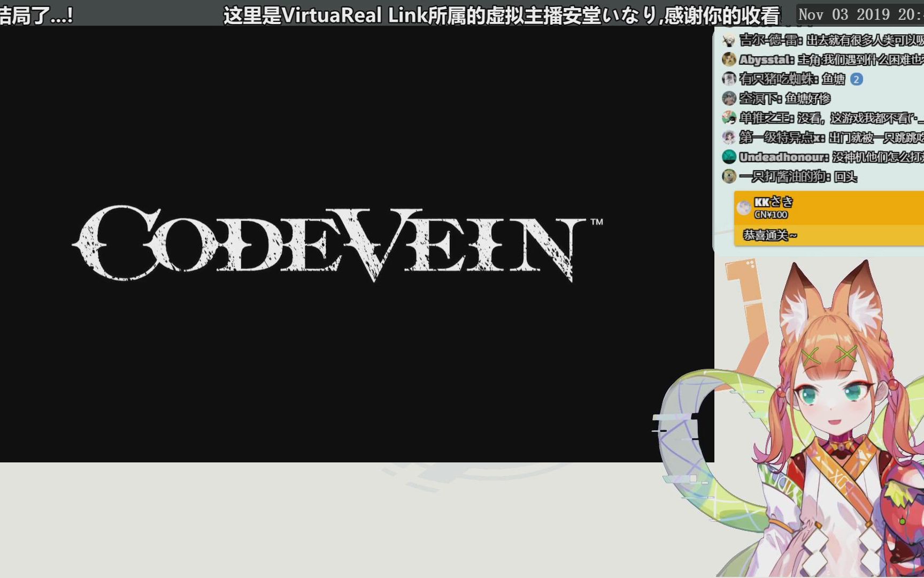Click avatar beside 吉尔-德-雷 chat message

click(729, 40)
